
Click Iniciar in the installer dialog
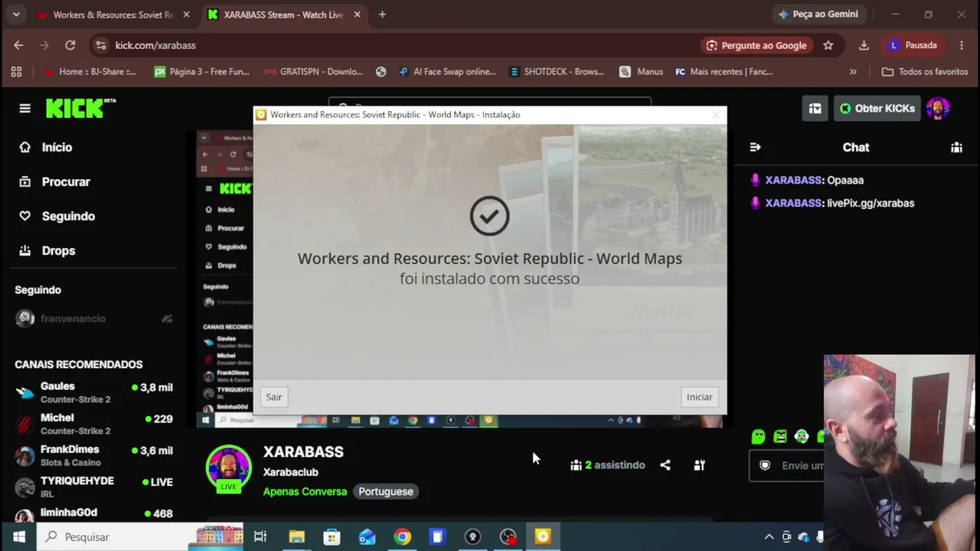click(x=699, y=396)
